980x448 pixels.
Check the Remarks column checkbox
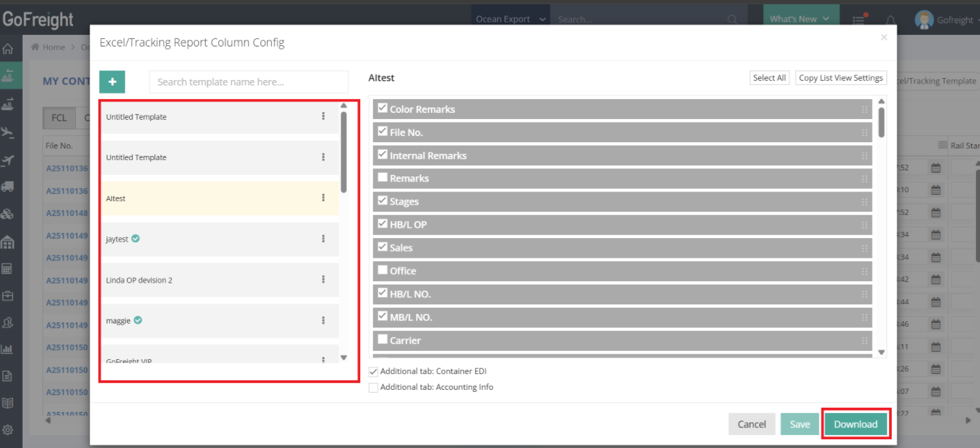coord(383,178)
